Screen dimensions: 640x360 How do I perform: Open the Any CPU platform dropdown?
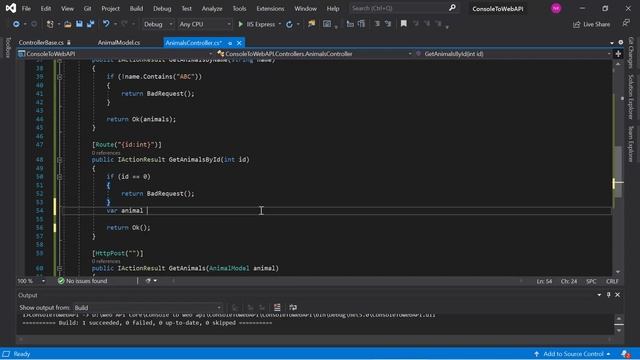tap(204, 24)
